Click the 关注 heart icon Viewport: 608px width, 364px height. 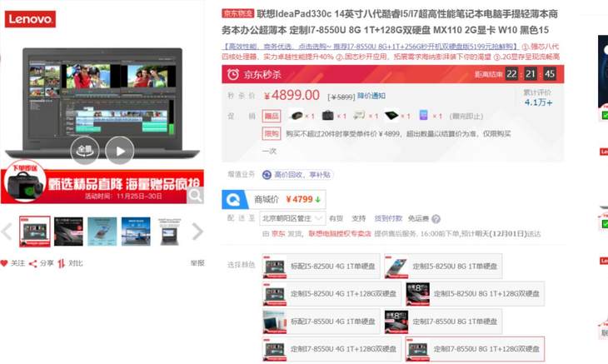(4, 263)
